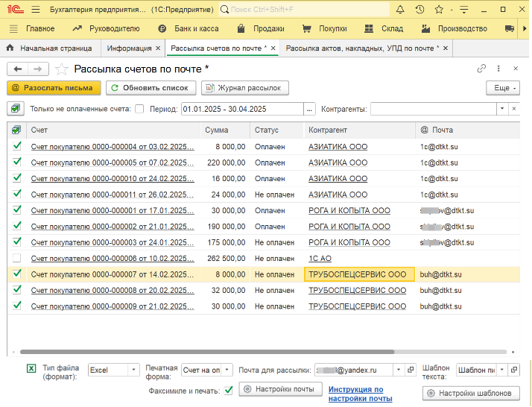Image resolution: width=532 pixels, height=407 pixels.
Task: Open the 1С АО counterparty link
Action: (320, 259)
